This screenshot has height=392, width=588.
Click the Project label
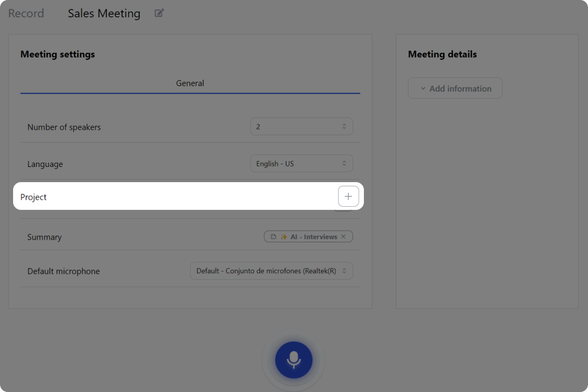point(34,197)
